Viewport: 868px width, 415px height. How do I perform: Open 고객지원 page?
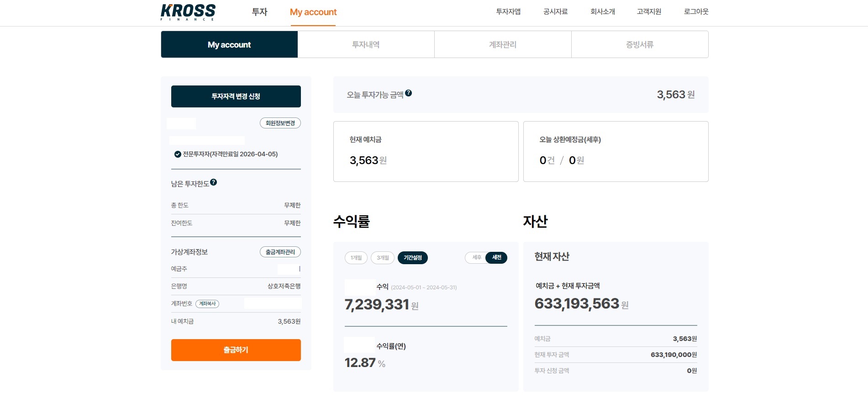(x=649, y=11)
